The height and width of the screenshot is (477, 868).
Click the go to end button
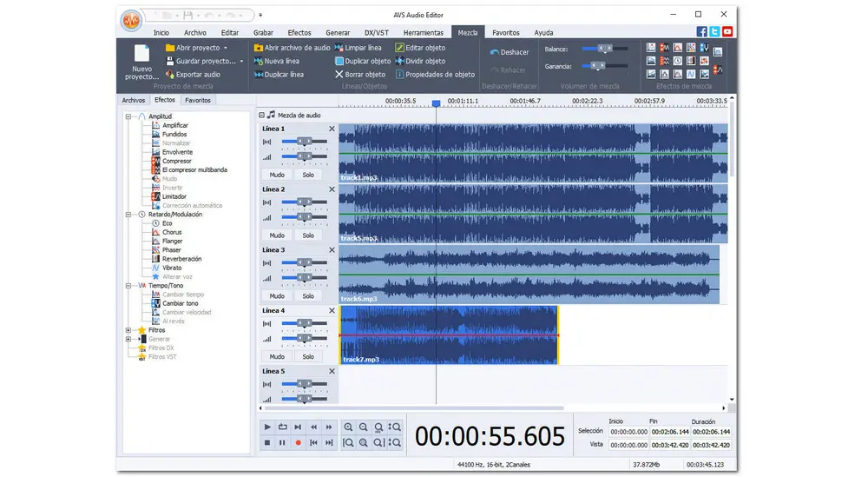click(329, 442)
